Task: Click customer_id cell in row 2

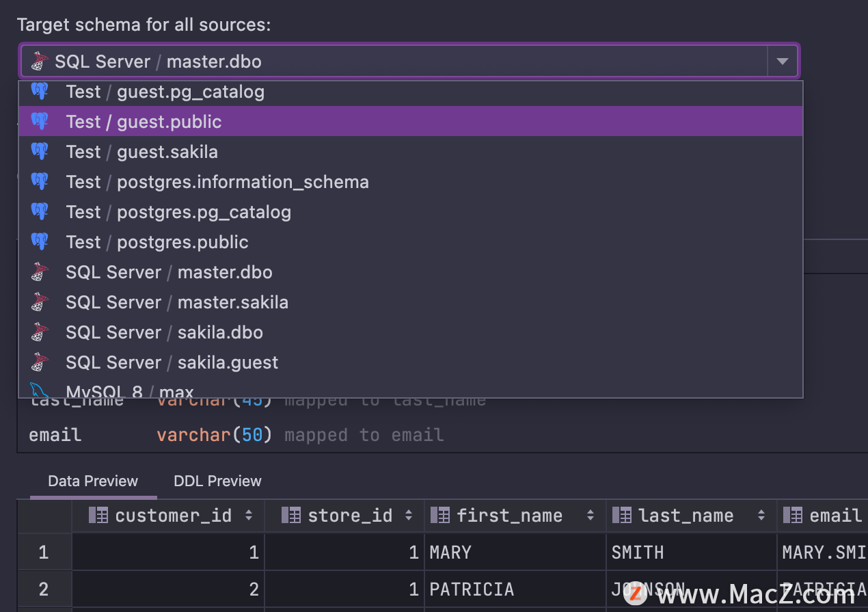Action: pyautogui.click(x=168, y=589)
